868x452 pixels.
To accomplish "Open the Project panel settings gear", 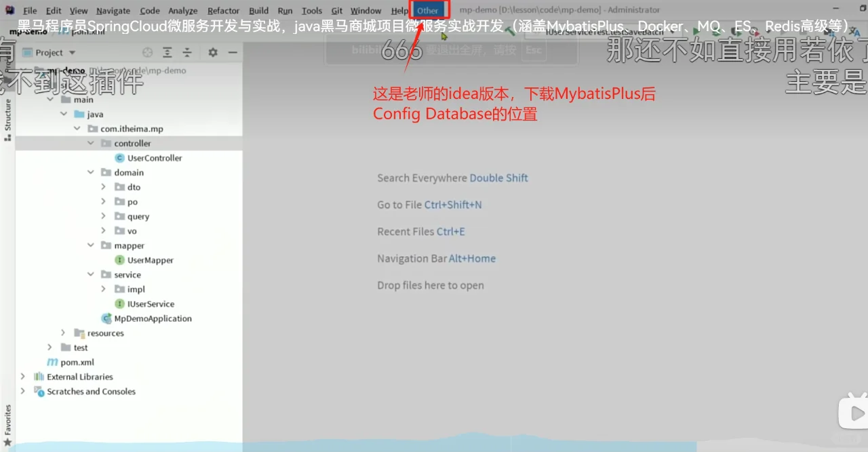I will 212,52.
